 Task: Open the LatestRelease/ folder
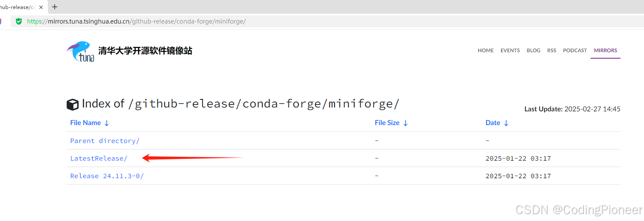[x=99, y=158]
